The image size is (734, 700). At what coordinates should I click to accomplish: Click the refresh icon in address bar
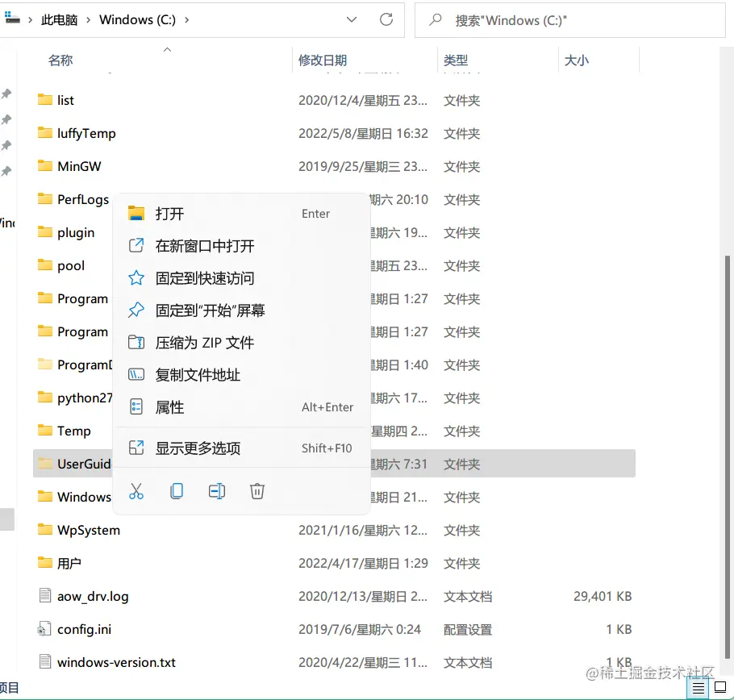coord(386,19)
